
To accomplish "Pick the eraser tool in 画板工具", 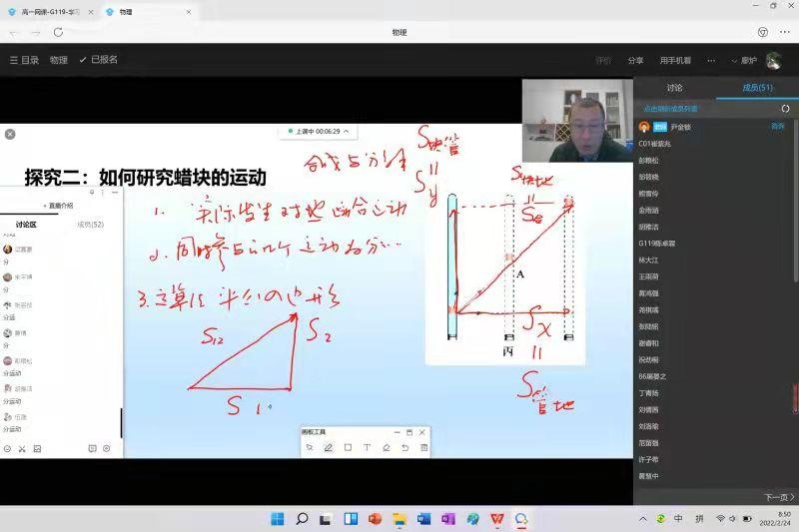I will coord(386,447).
